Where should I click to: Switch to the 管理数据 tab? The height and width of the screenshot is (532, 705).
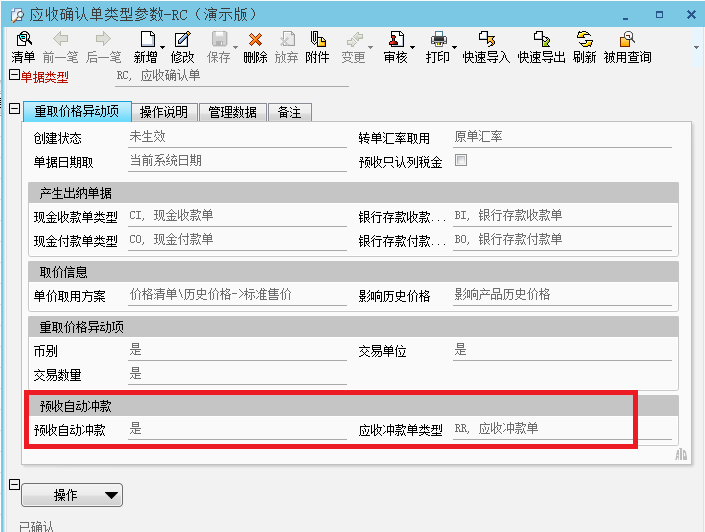coord(232,113)
